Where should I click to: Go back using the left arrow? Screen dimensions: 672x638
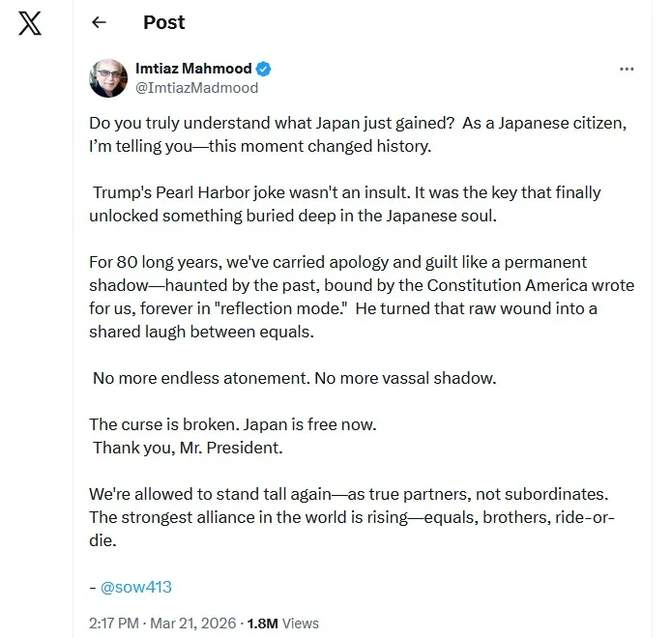pos(99,23)
